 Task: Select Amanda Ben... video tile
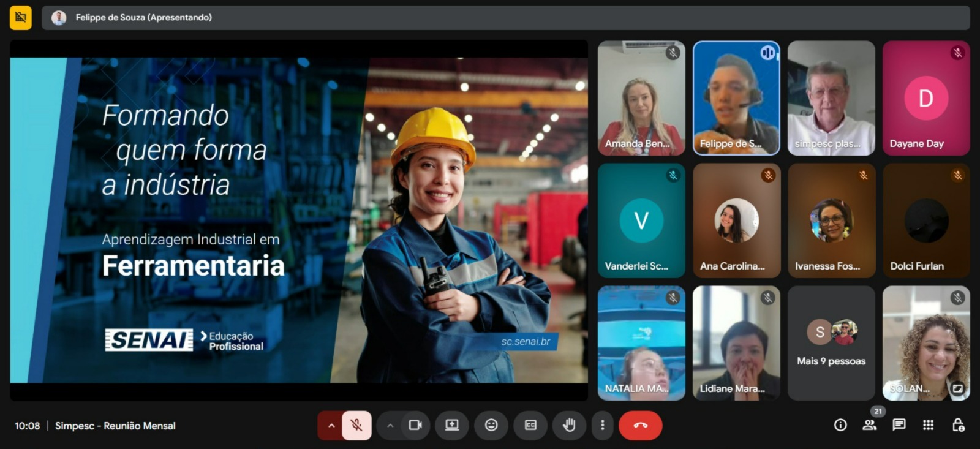pyautogui.click(x=641, y=98)
